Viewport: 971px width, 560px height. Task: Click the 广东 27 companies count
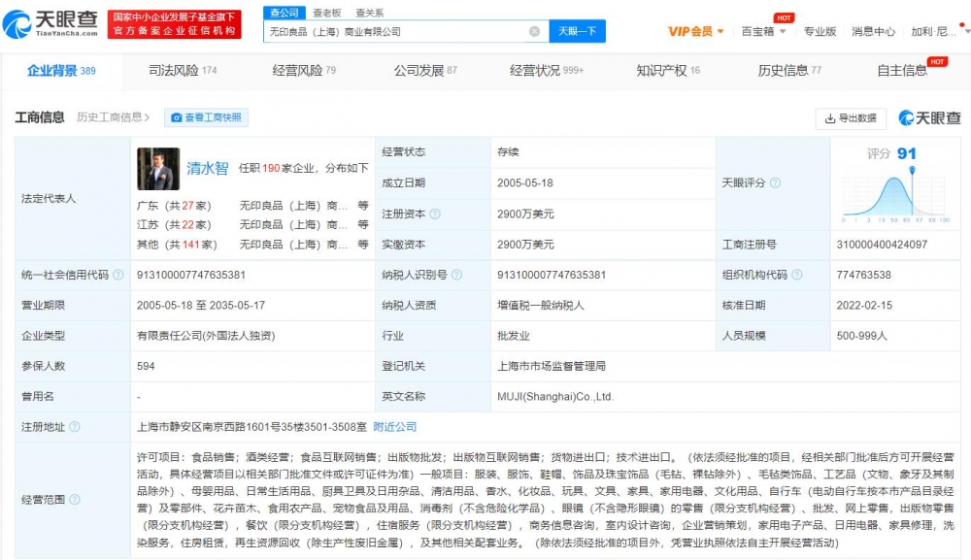[187, 206]
